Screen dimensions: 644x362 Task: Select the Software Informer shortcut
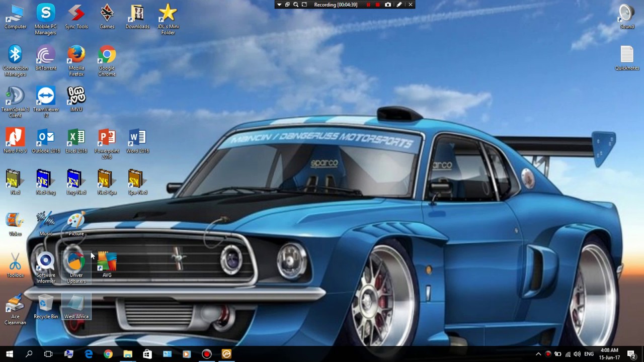[45, 268]
